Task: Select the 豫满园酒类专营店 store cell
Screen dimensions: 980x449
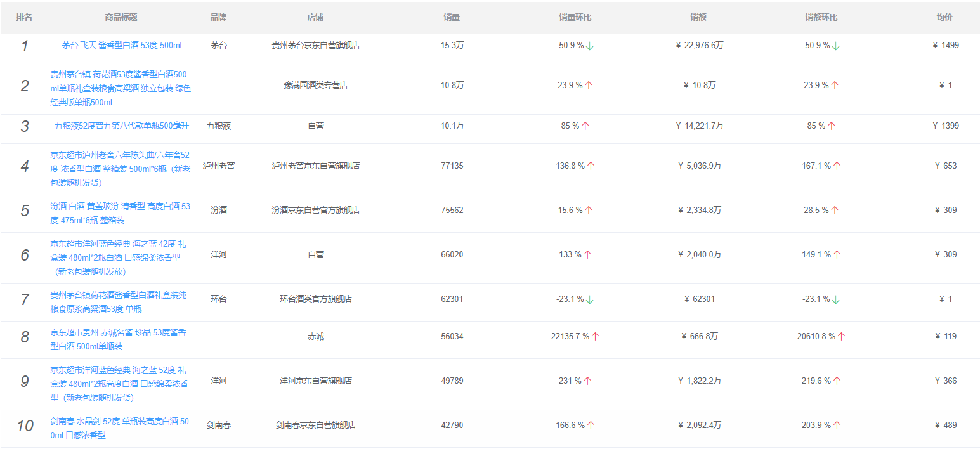Action: [x=315, y=85]
